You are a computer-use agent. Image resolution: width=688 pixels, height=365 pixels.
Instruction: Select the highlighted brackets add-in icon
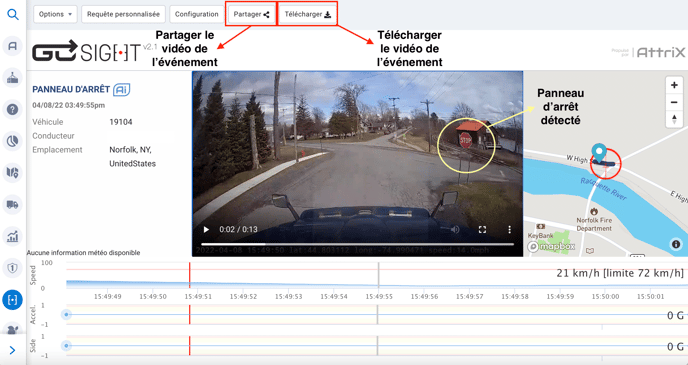(13, 300)
